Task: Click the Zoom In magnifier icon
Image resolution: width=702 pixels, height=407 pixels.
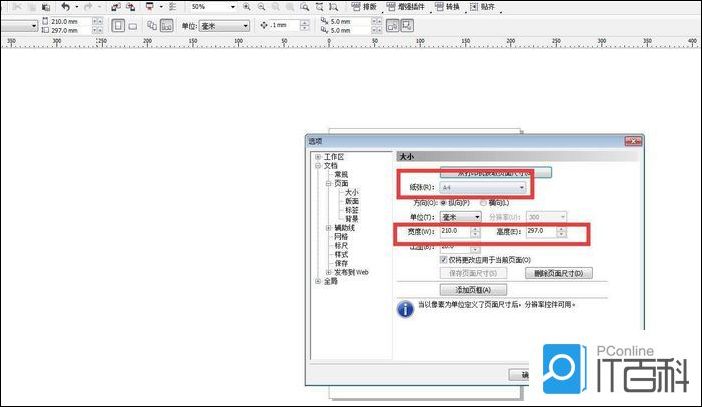Action: [x=247, y=7]
